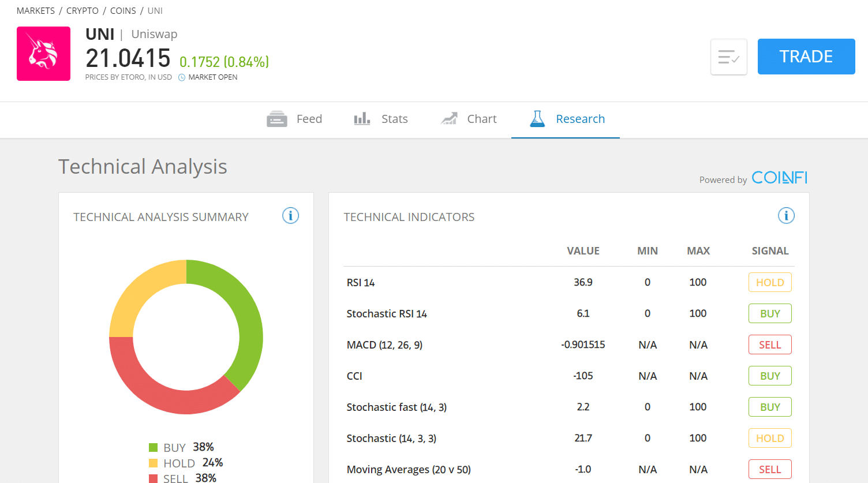Click the MACD (12, 26, 9) label
This screenshot has width=868, height=483.
(x=384, y=345)
